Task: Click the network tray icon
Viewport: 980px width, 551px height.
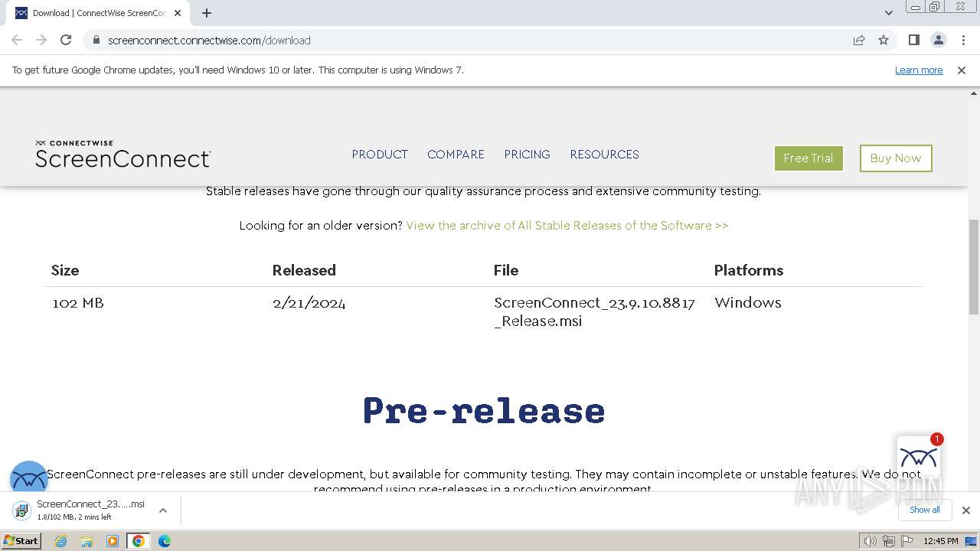Action: click(x=888, y=541)
